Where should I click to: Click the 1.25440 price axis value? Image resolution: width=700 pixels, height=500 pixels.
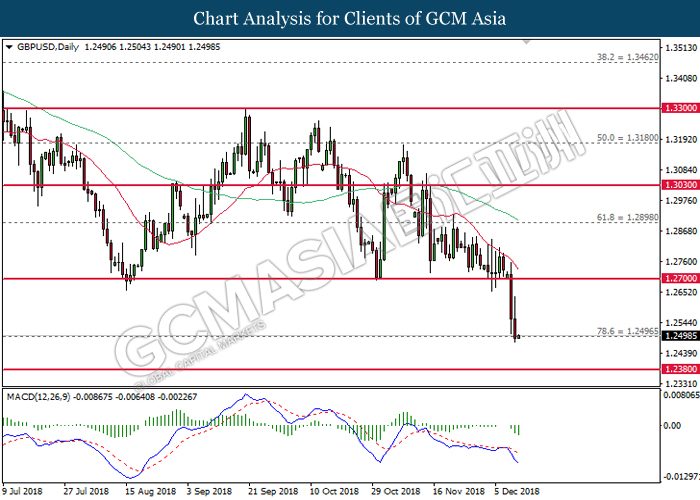(x=681, y=323)
